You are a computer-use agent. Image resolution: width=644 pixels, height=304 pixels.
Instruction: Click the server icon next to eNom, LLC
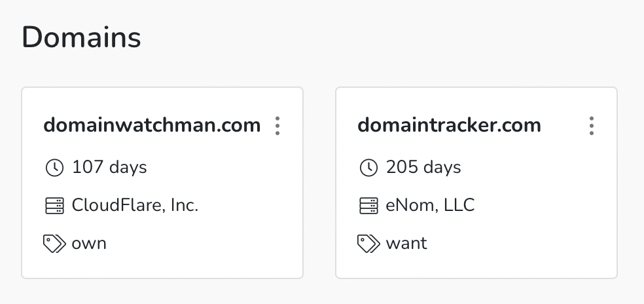[x=368, y=206]
